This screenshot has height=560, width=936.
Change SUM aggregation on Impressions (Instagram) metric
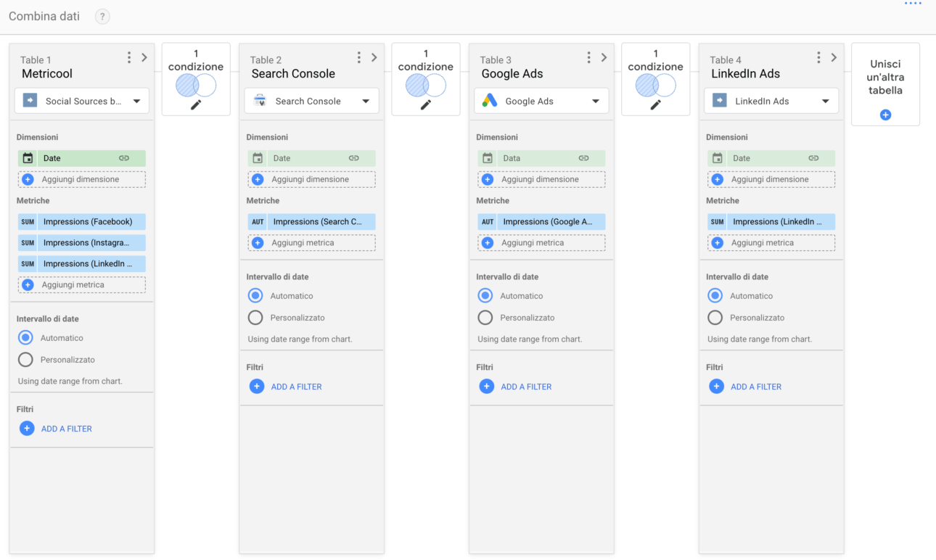(x=28, y=243)
